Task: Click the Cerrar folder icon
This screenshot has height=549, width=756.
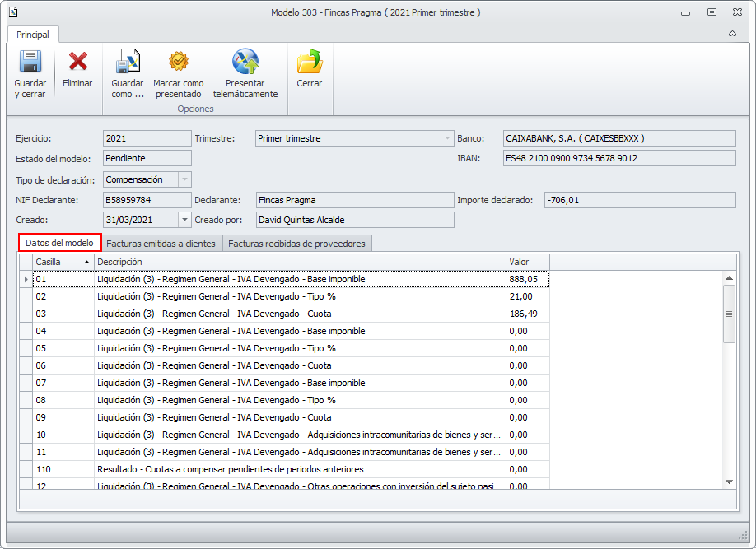Action: (x=310, y=63)
